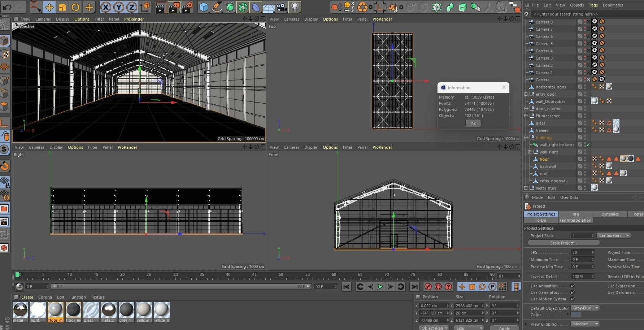Toggle Y axis lock
This screenshot has height=330, width=644.
pyautogui.click(x=119, y=7)
